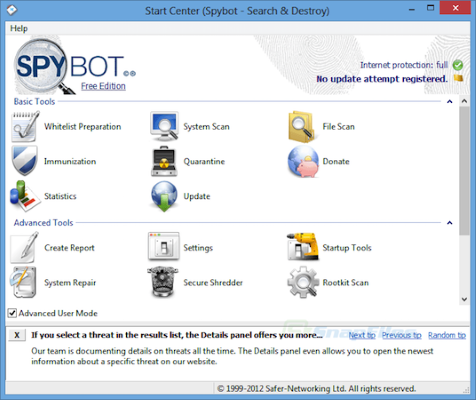
Task: Click the Create Report label
Action: pos(69,248)
